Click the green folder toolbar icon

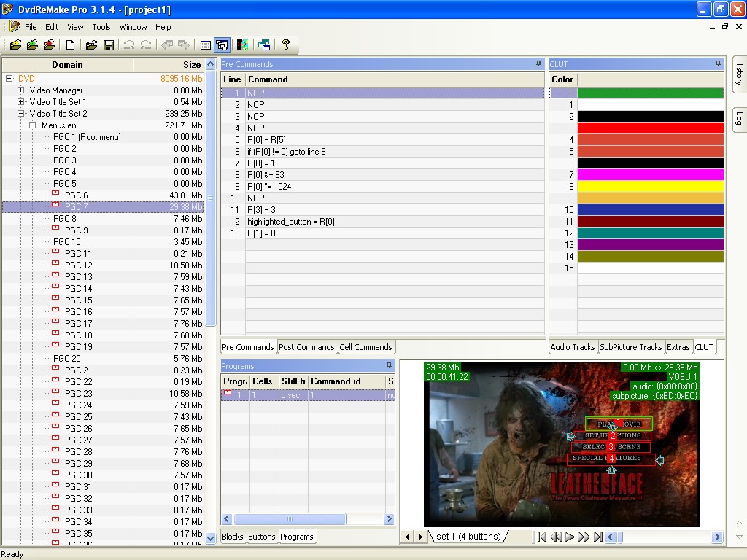click(x=32, y=44)
